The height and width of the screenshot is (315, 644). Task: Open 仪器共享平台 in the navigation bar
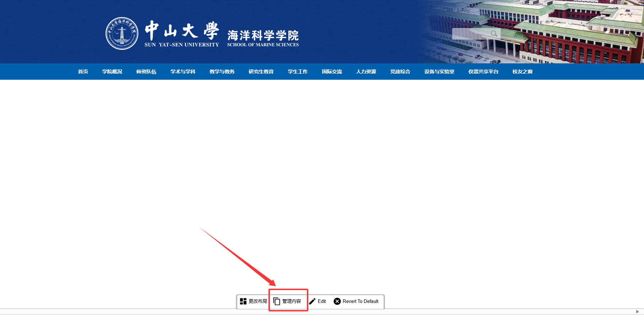click(483, 72)
